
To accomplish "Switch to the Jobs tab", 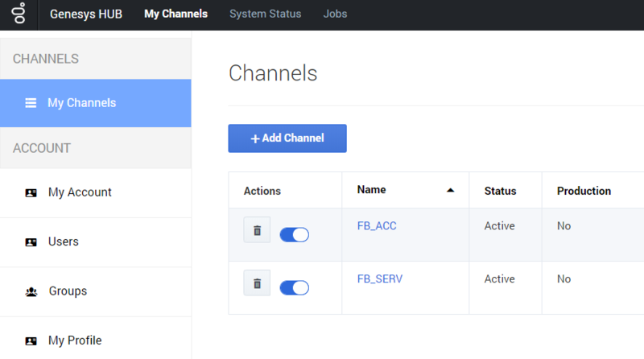I will point(335,14).
